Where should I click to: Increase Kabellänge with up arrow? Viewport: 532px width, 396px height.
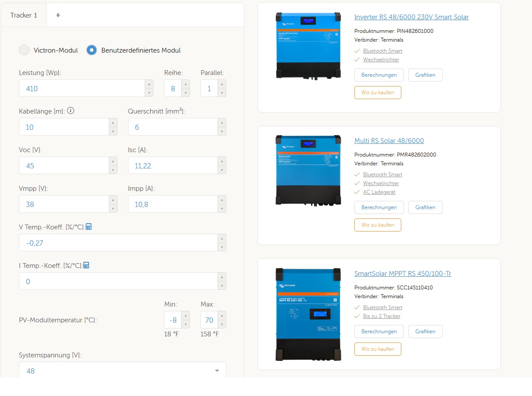pyautogui.click(x=113, y=122)
